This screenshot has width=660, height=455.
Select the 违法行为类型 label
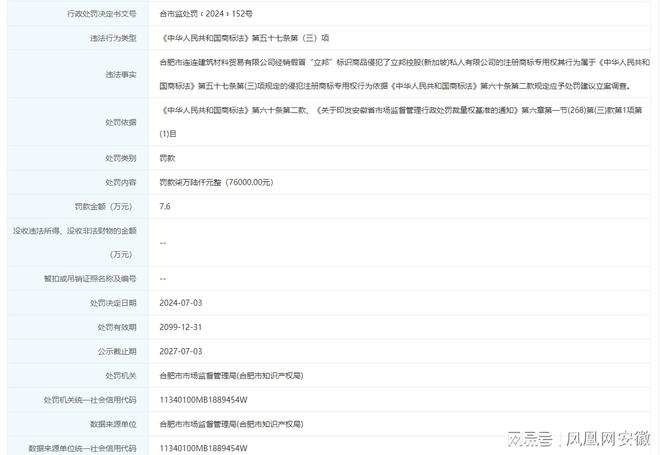click(113, 38)
